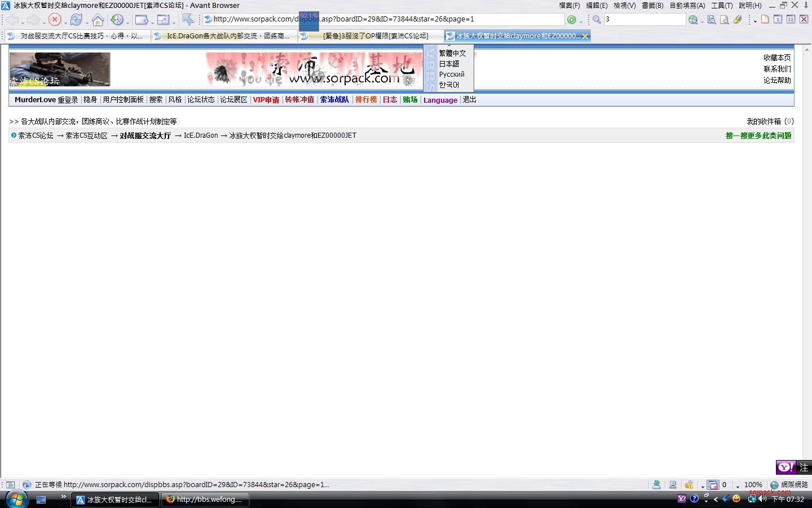Click the VIP申请 link
This screenshot has height=508, width=812.
[x=266, y=100]
